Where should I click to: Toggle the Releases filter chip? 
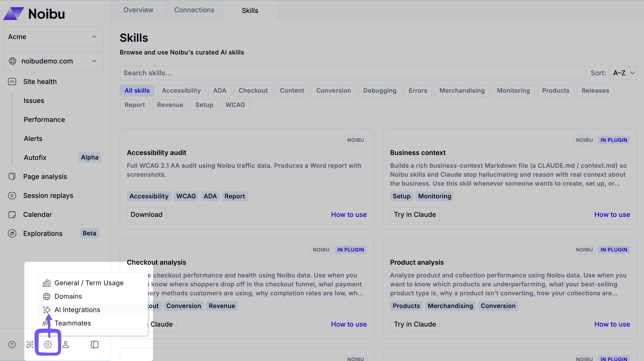point(595,90)
